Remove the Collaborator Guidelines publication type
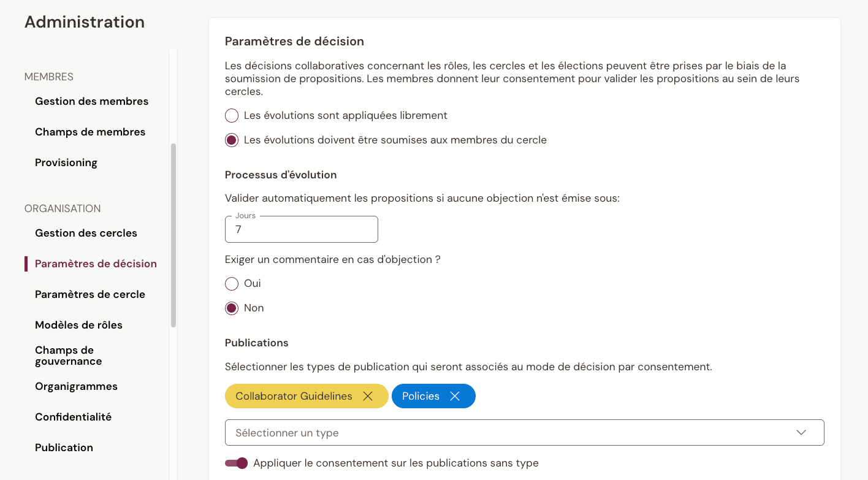Viewport: 868px width, 480px height. [x=367, y=396]
